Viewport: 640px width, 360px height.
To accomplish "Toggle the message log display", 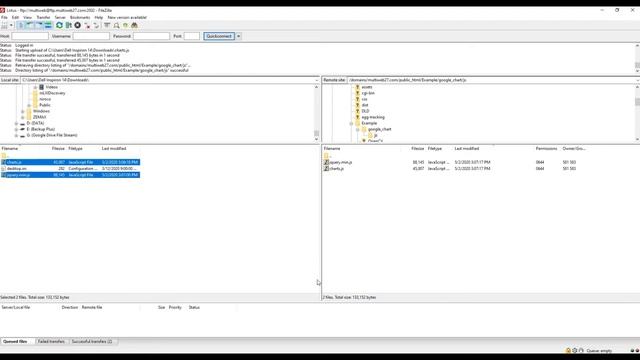I will (x=21, y=25).
